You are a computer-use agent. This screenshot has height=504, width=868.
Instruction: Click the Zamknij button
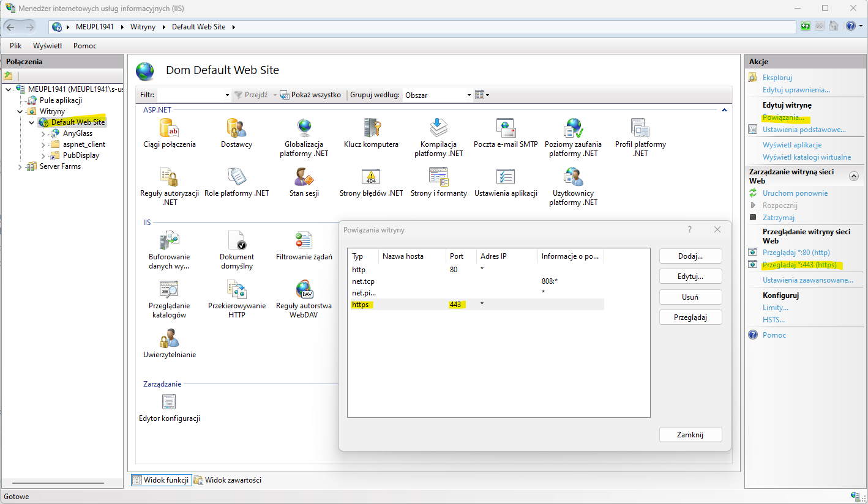pyautogui.click(x=690, y=435)
